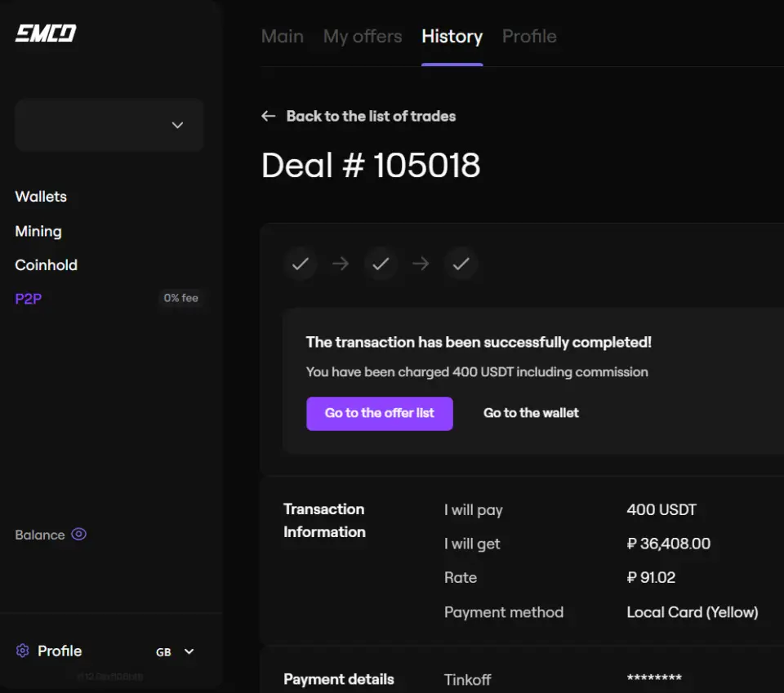Toggle balance visibility eye icon
This screenshot has height=693, width=784.
[x=78, y=535]
